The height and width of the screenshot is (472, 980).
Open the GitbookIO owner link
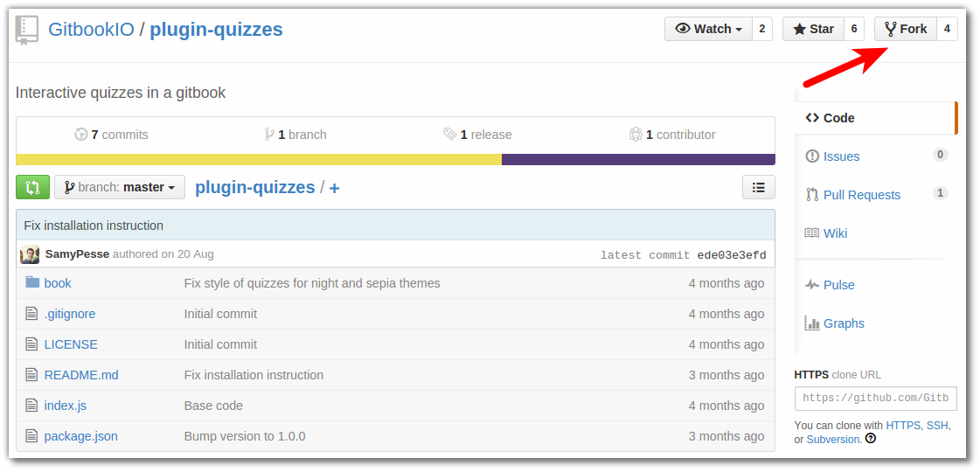tap(91, 30)
